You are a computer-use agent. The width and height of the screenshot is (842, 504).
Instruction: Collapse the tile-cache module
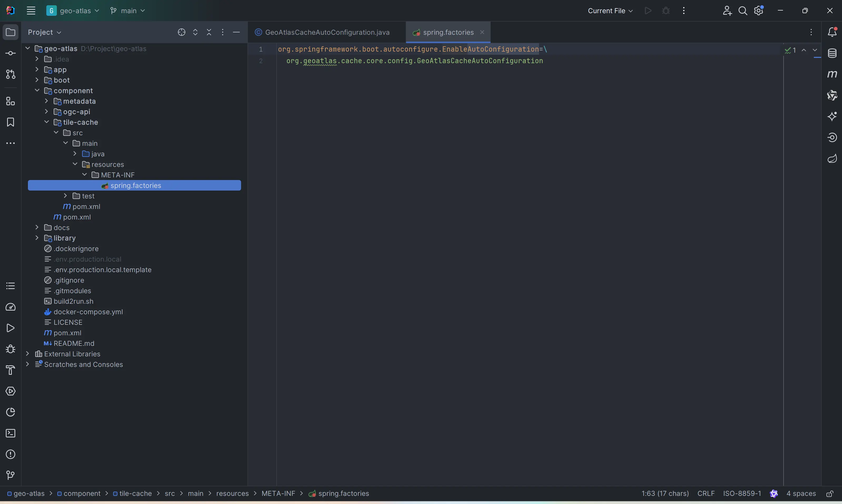click(x=47, y=122)
